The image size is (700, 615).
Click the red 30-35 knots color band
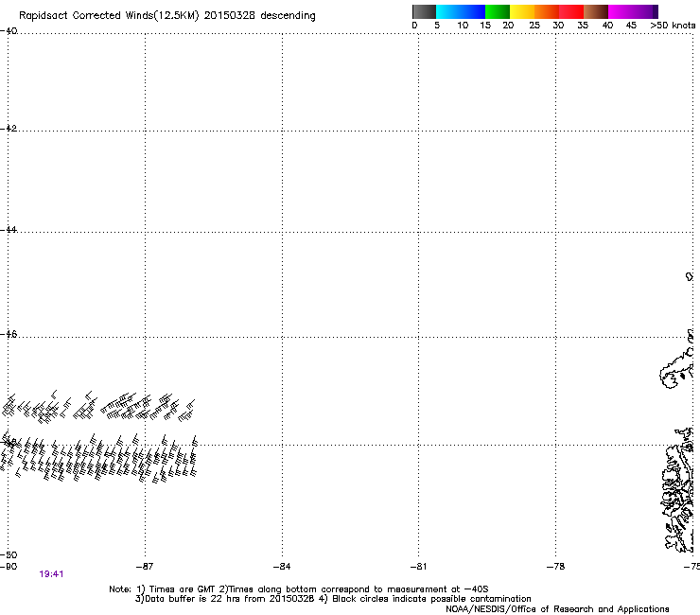(571, 11)
